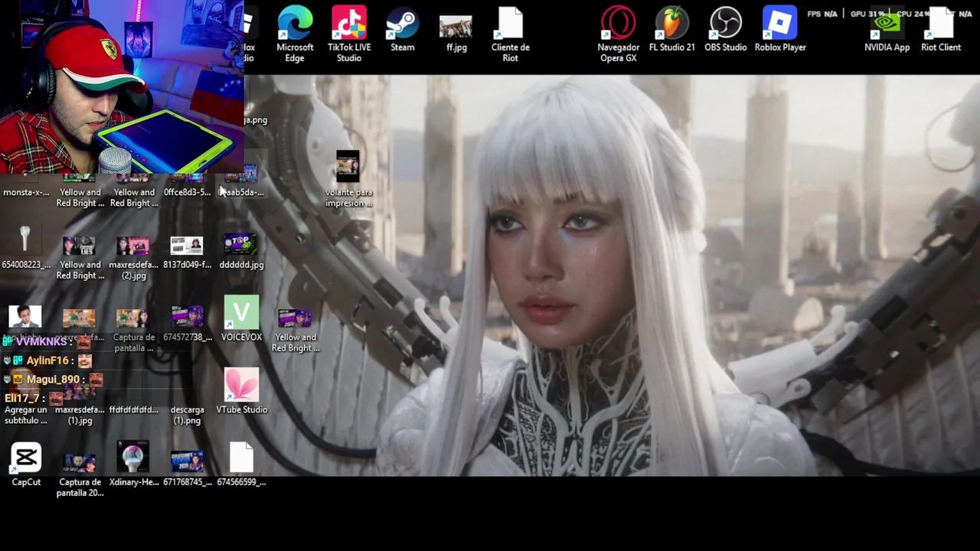Select the maxresdefa... (2).jpg file
The width and height of the screenshot is (980, 551).
pos(133,257)
